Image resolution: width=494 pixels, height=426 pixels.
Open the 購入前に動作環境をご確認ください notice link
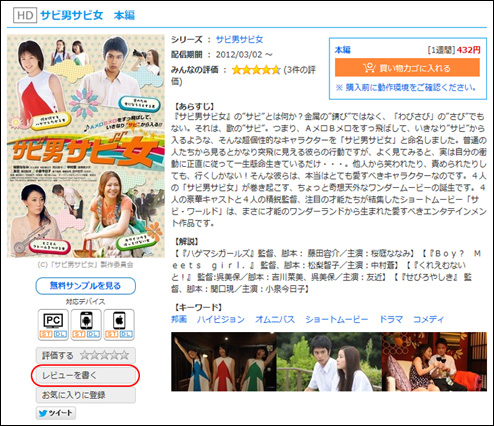tap(406, 87)
